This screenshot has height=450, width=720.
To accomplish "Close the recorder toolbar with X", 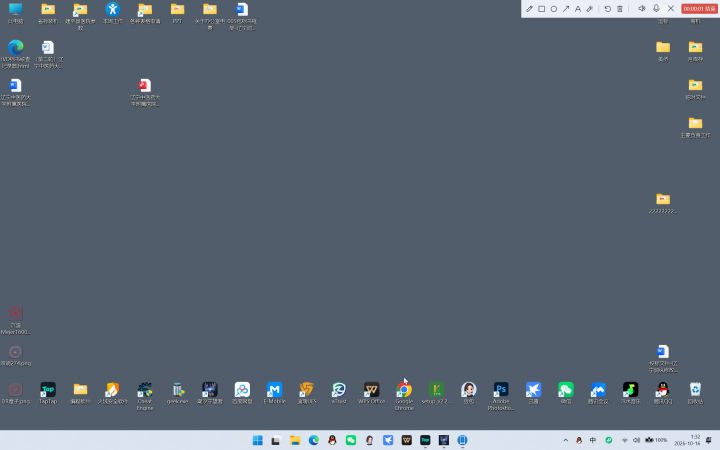I will (x=671, y=8).
